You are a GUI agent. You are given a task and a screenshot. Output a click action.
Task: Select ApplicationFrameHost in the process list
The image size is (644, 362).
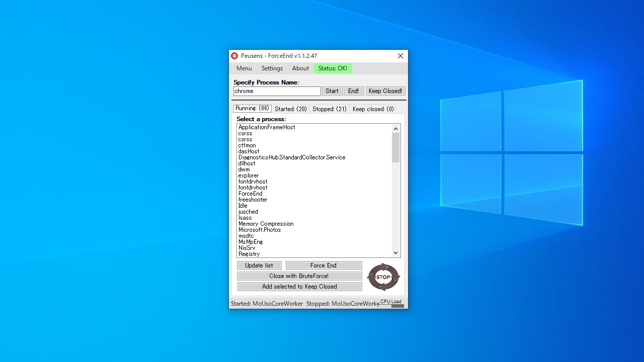(267, 127)
